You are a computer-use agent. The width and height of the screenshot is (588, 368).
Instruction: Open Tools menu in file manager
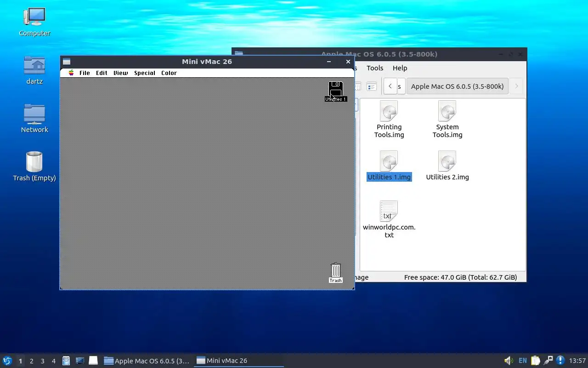(375, 68)
